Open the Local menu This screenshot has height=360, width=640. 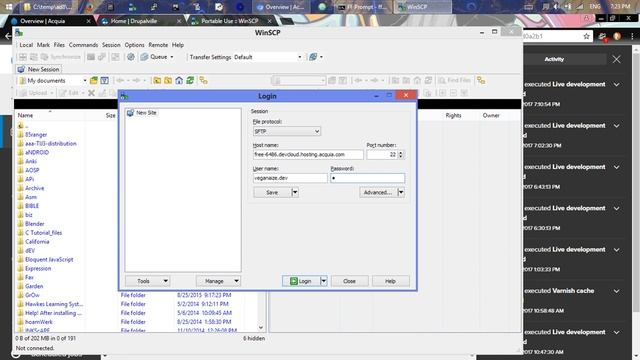pos(26,45)
